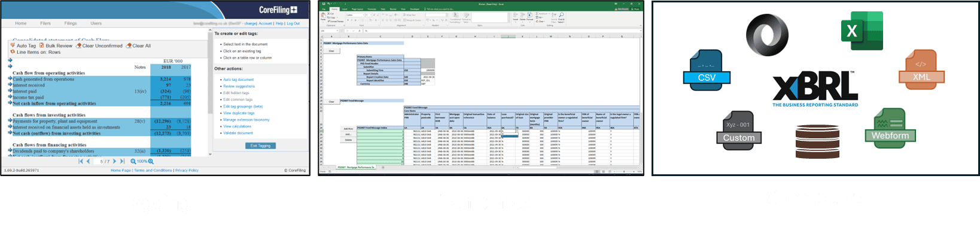The image size is (980, 230).
Task: Click the 2018 column header
Action: coord(166,67)
